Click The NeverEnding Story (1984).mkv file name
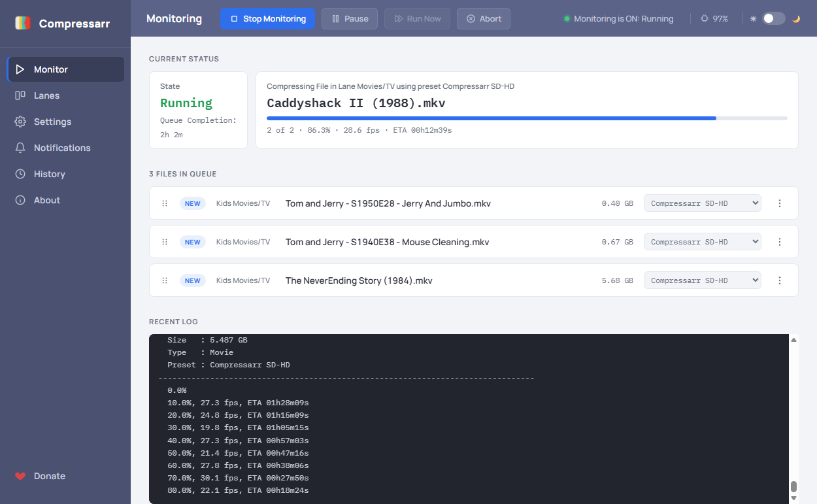Viewport: 817px width, 504px height. (359, 280)
